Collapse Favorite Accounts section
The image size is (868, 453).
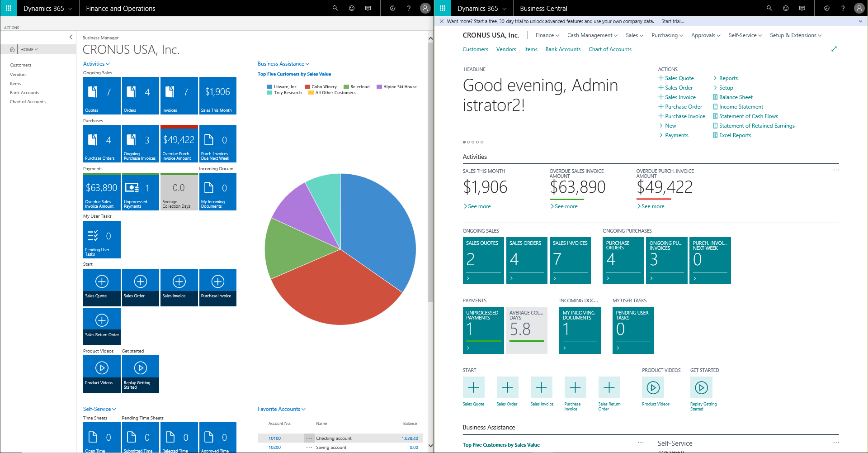(303, 409)
